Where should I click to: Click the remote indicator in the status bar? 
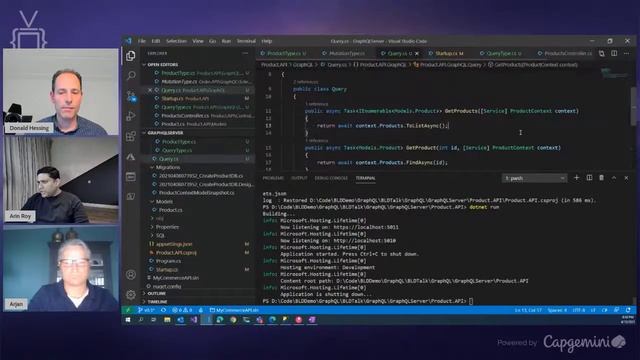(128, 310)
